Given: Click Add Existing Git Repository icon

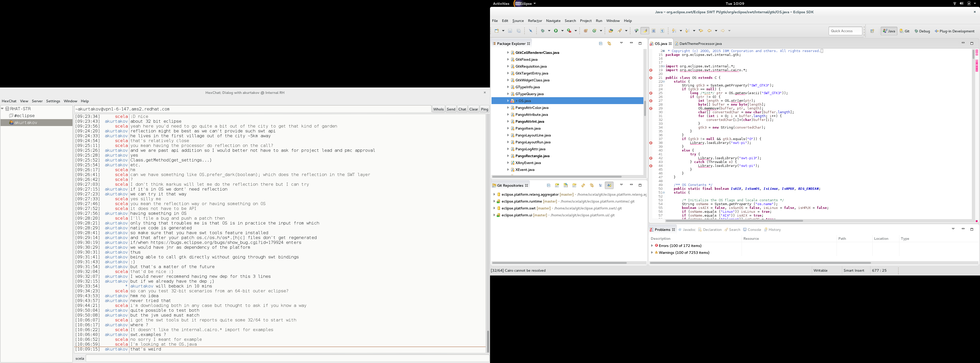Looking at the screenshot, I should coord(557,185).
